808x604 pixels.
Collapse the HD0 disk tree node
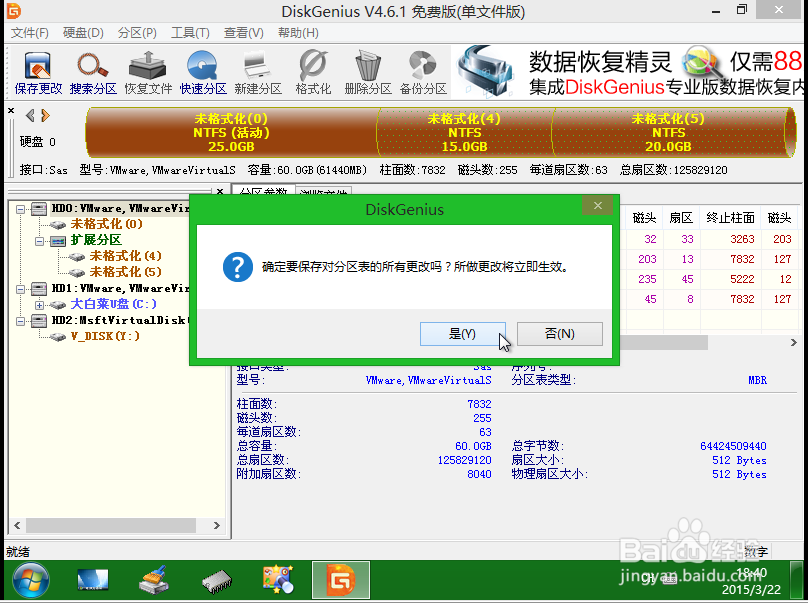tap(20, 209)
